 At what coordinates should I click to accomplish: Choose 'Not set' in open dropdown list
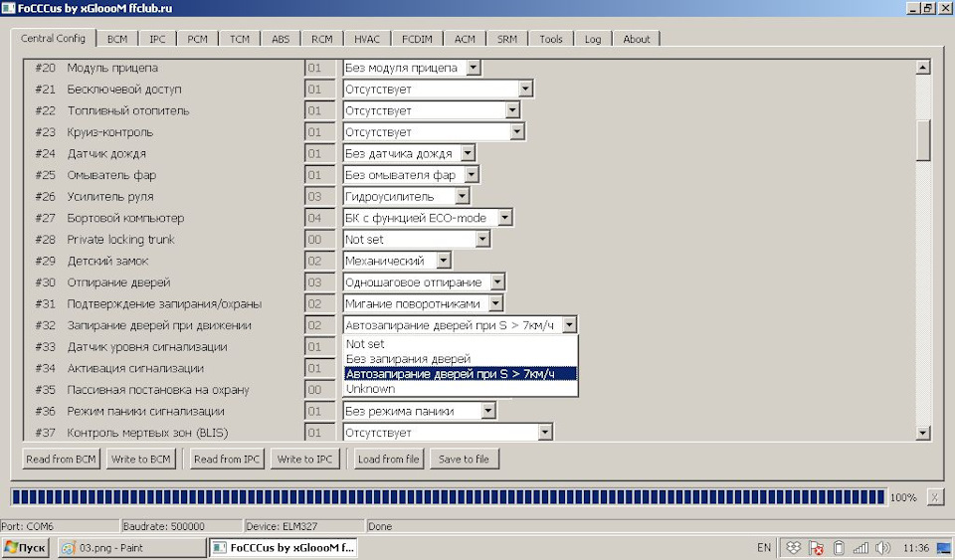point(461,344)
